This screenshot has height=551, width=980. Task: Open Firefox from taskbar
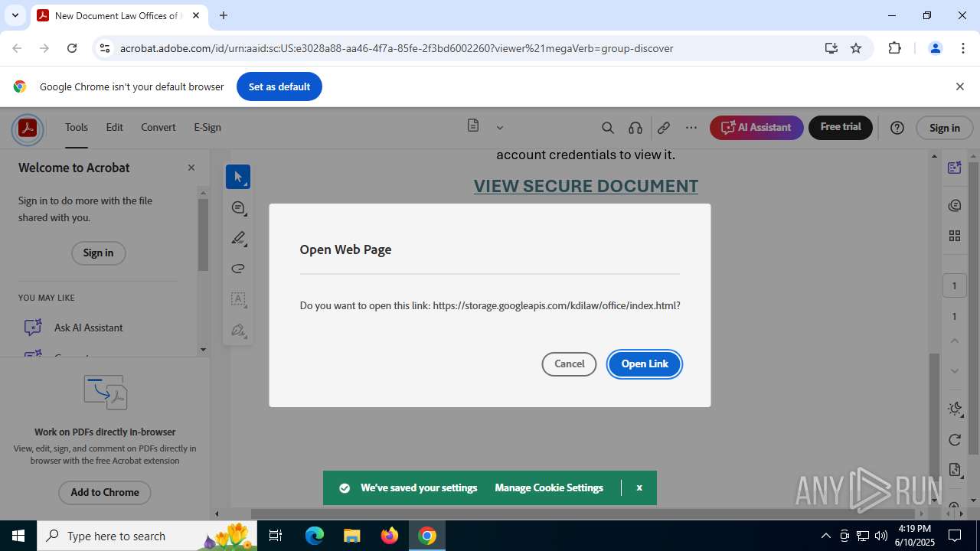point(390,536)
